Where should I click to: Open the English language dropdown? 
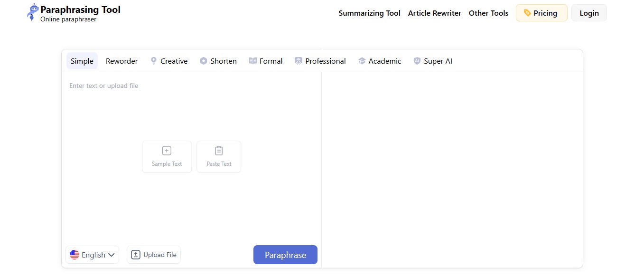93,255
